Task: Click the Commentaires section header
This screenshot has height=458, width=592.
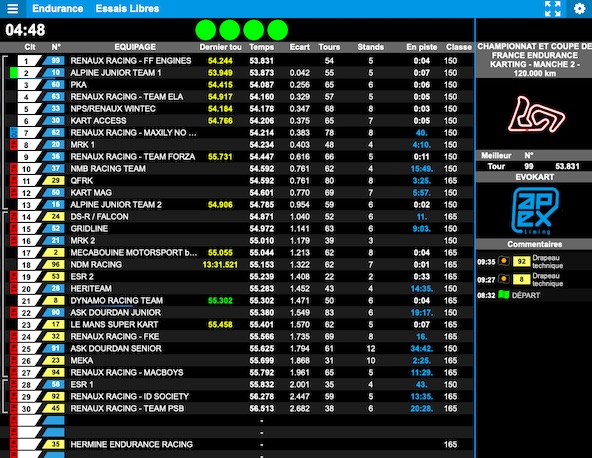Action: point(534,244)
